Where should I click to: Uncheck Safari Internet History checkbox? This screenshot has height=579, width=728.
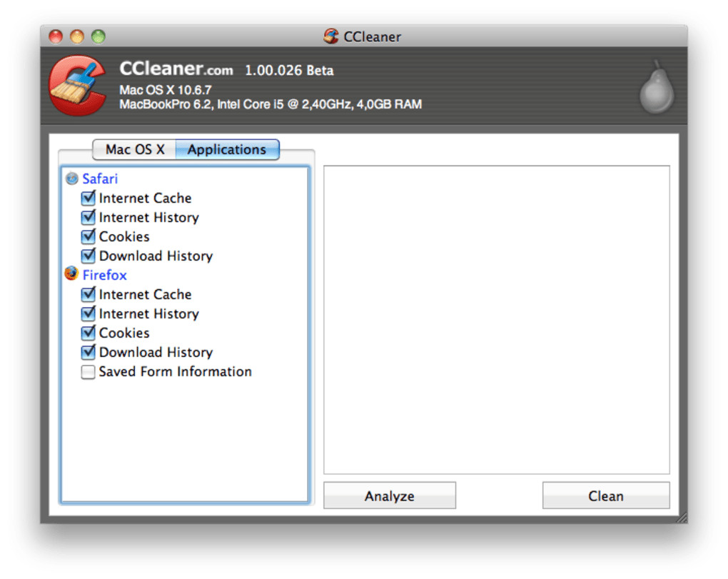[88, 217]
